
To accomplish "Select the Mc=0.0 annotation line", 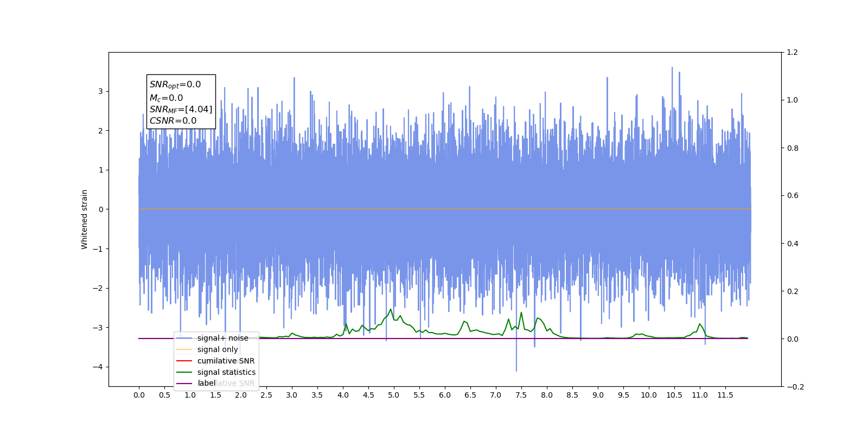I will (x=167, y=98).
